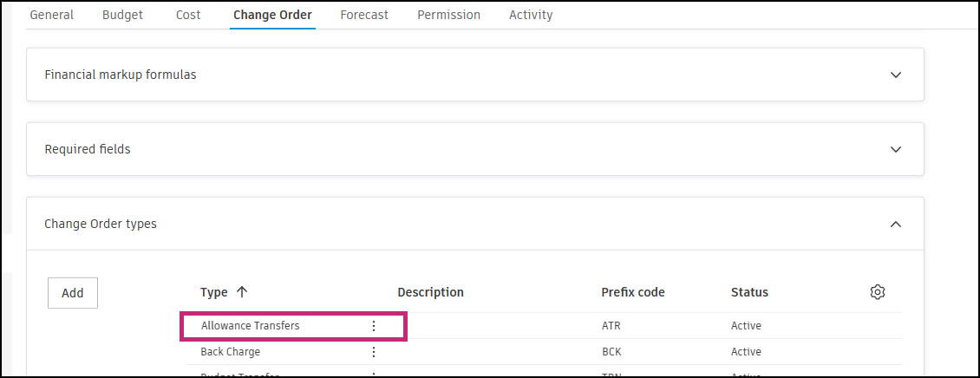Screen dimensions: 980x378
Task: View the Activity tab
Action: (x=531, y=15)
